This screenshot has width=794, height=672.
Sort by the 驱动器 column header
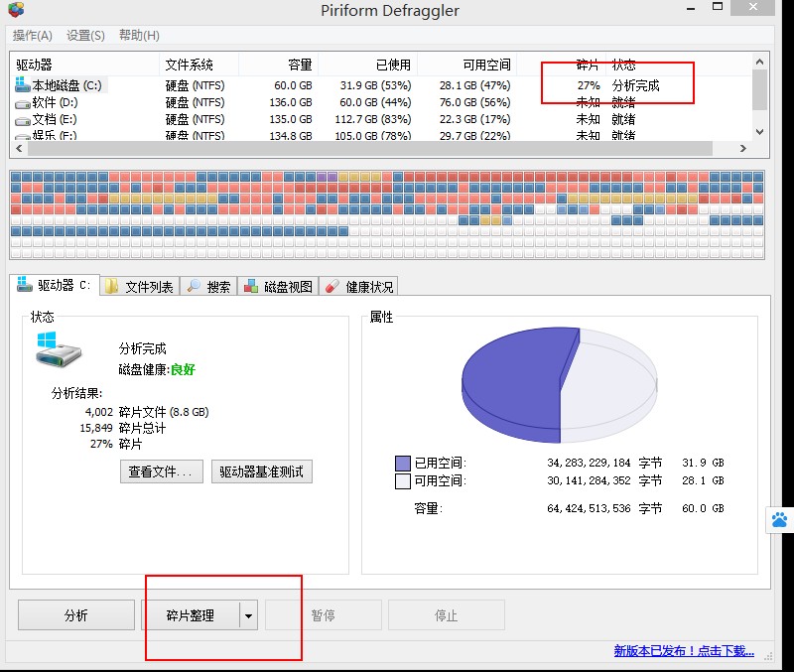click(84, 65)
